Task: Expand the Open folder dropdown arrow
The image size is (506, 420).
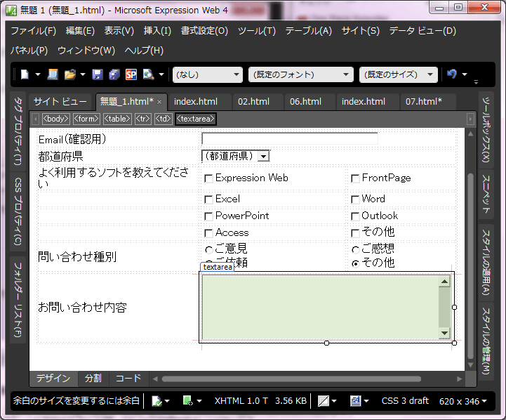Action: (x=83, y=74)
